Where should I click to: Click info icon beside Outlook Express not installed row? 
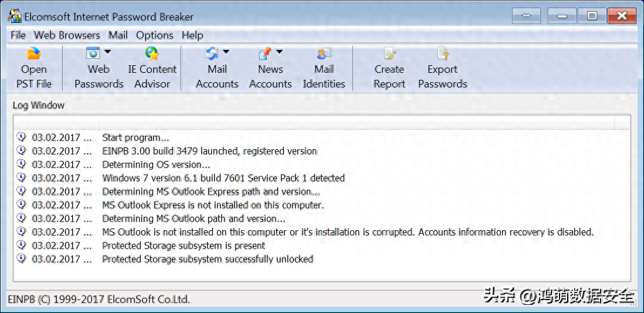(x=21, y=205)
